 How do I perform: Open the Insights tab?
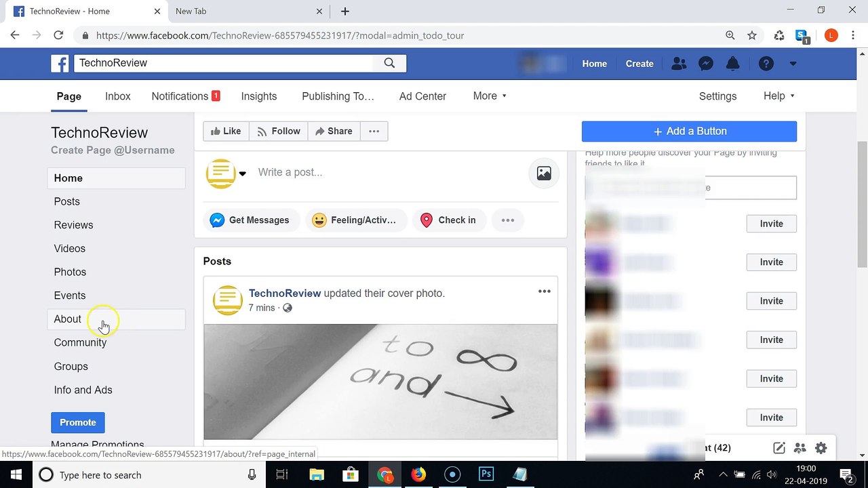point(259,96)
